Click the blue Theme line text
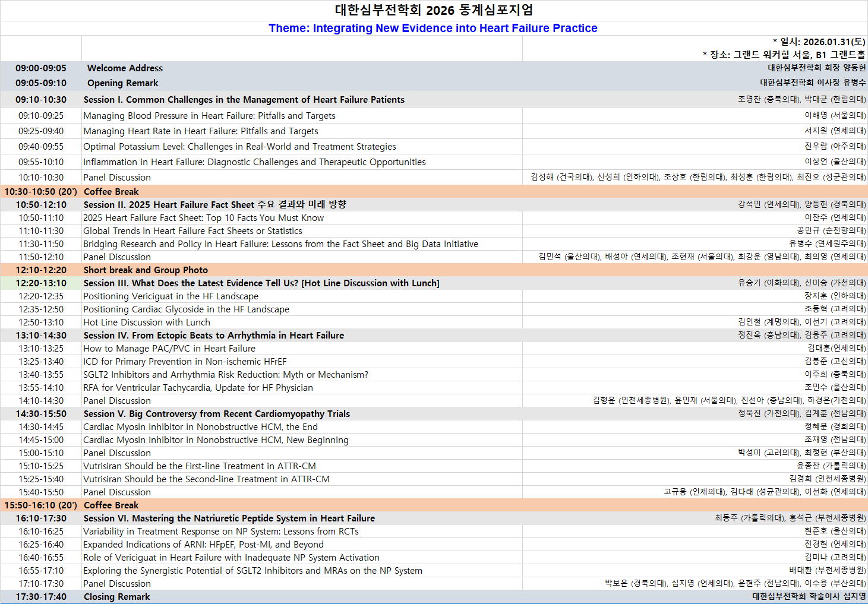Screen dimensions: 868x604 (433, 28)
